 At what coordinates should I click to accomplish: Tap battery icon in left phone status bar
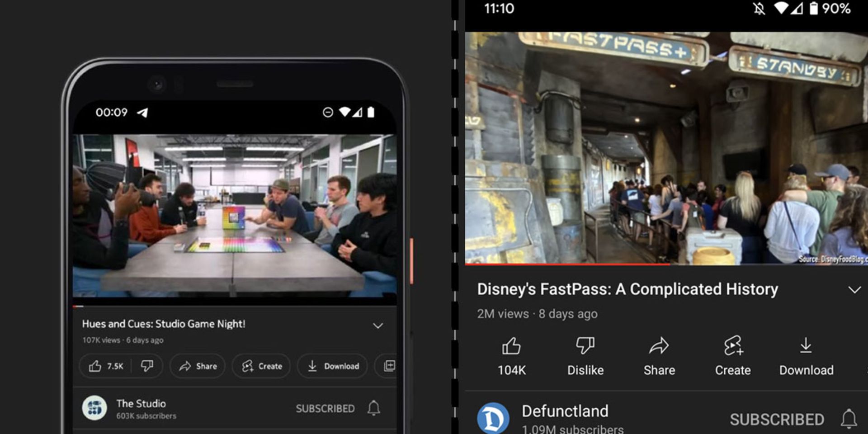click(x=371, y=112)
